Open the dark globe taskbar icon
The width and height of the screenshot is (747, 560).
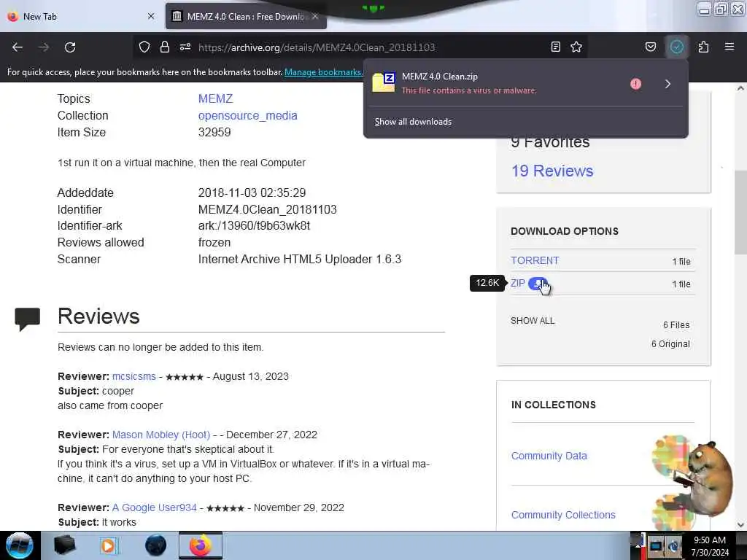(x=155, y=545)
